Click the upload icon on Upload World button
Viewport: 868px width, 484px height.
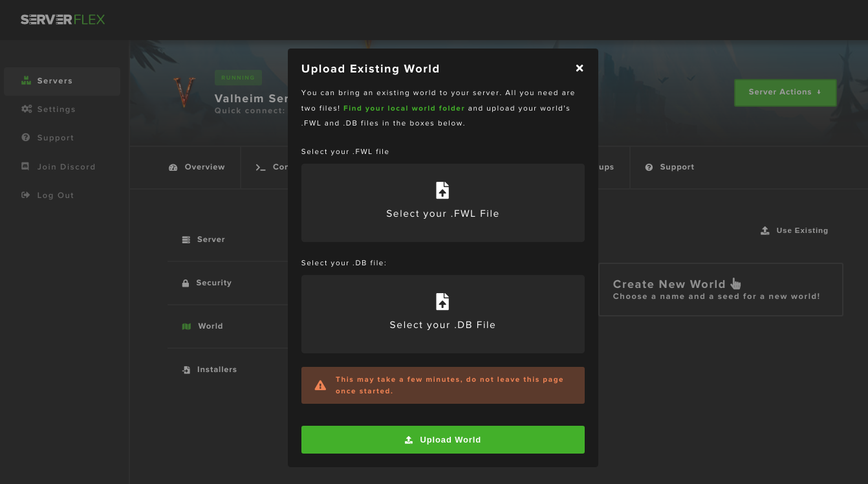[x=409, y=440]
